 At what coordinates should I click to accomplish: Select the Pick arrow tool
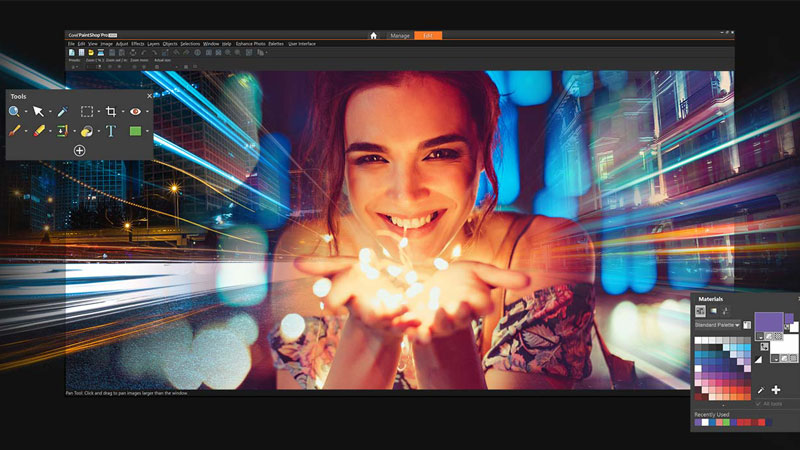click(38, 112)
